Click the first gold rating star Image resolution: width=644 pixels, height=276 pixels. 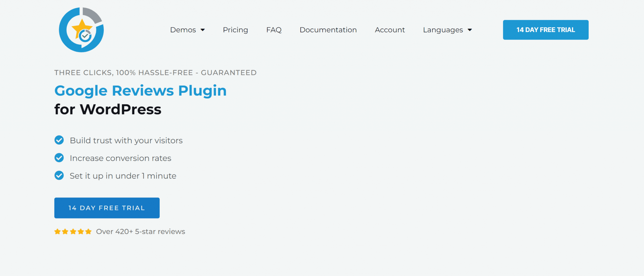(x=58, y=232)
